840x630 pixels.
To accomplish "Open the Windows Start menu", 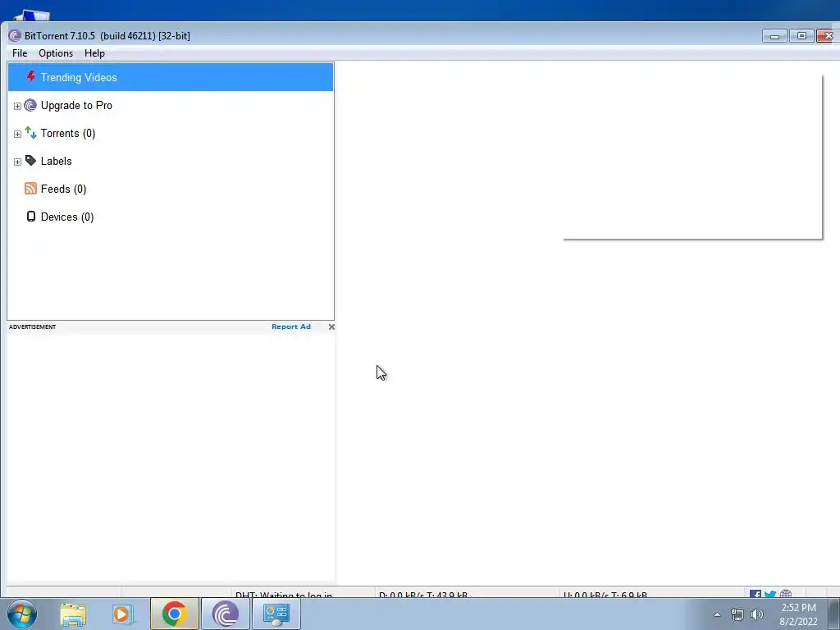I will (22, 614).
